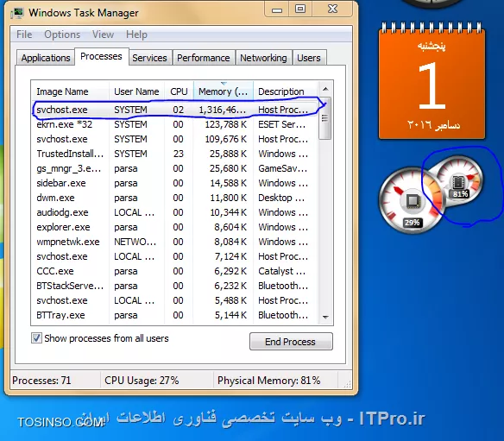Minimize the Task Manager window
The width and height of the screenshot is (504, 441).
pyautogui.click(x=277, y=9)
